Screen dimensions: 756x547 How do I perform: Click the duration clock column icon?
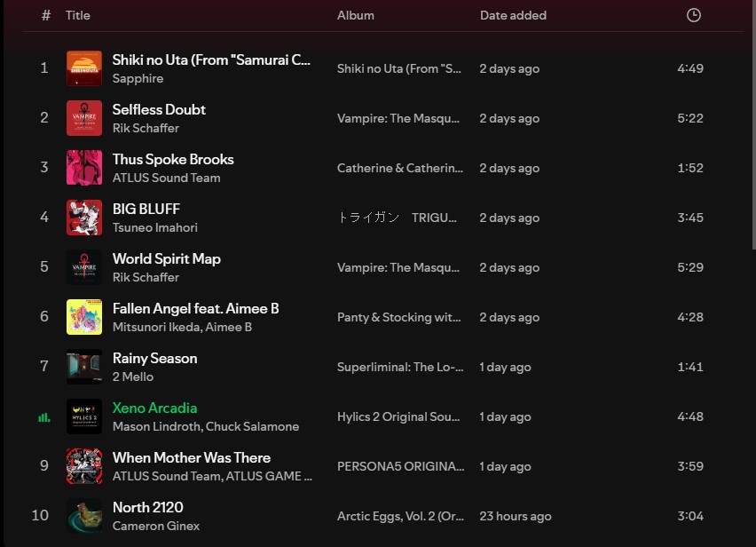[693, 15]
